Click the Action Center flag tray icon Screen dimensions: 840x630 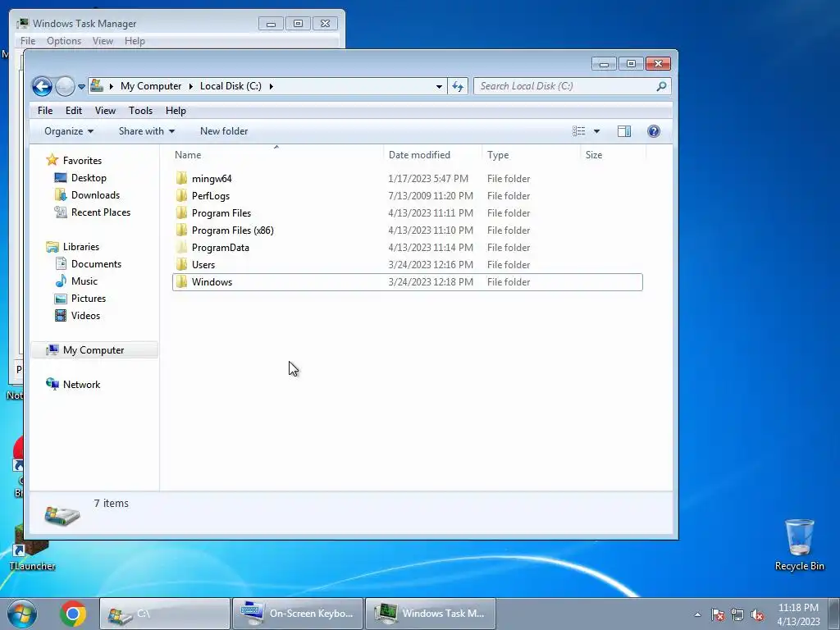(718, 615)
